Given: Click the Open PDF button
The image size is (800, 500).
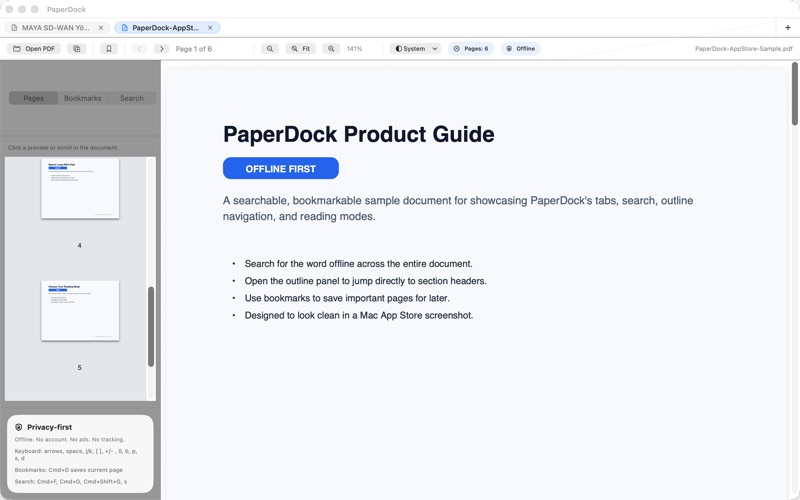Looking at the screenshot, I should (34, 48).
